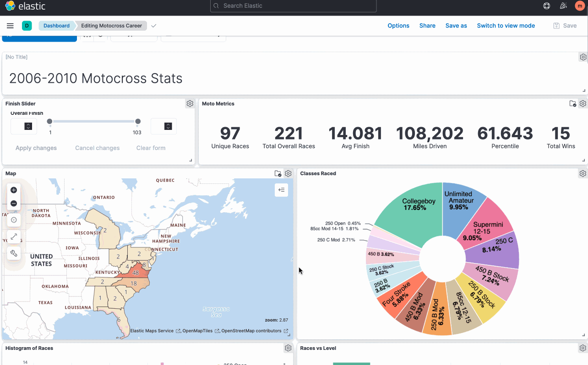Click the state labeled 48 on the map

[136, 273]
